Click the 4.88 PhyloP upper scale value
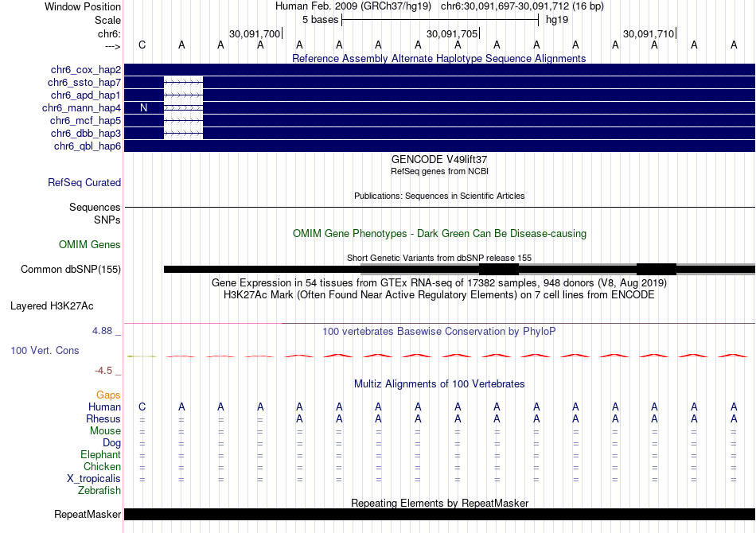 102,331
